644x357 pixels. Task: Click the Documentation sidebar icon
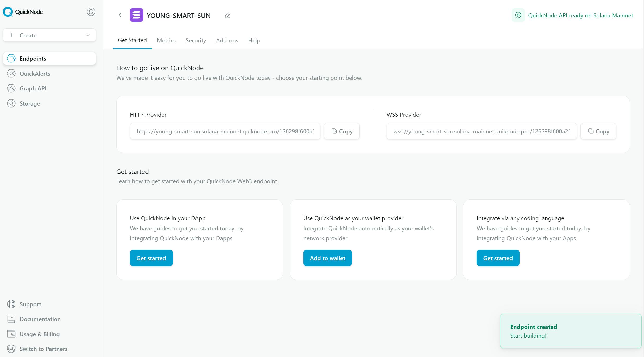[x=11, y=319]
